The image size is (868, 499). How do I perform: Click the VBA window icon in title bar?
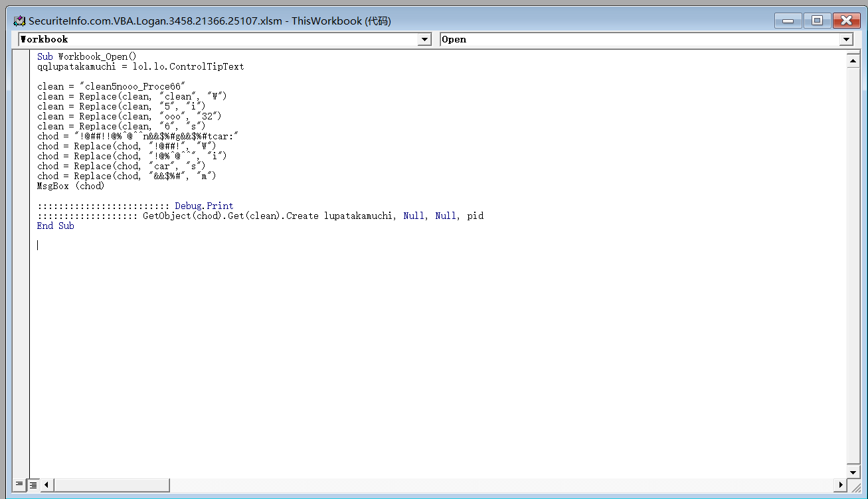[20, 21]
